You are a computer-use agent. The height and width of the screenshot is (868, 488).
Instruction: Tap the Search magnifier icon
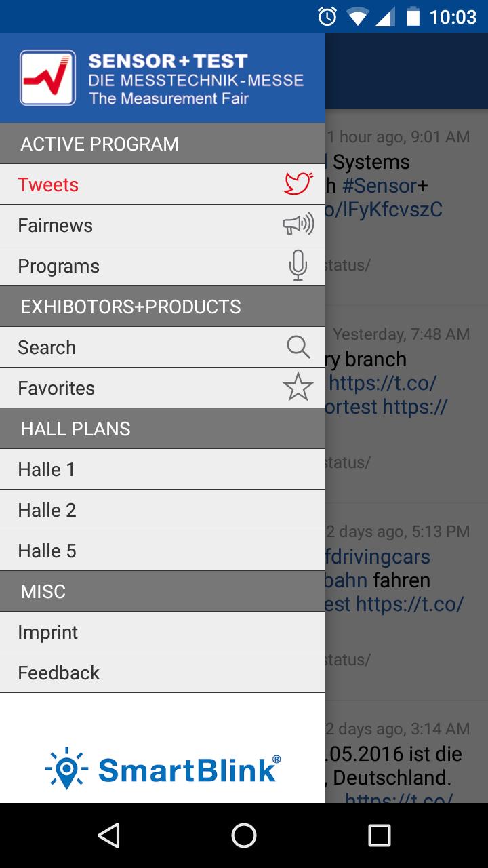pos(298,347)
